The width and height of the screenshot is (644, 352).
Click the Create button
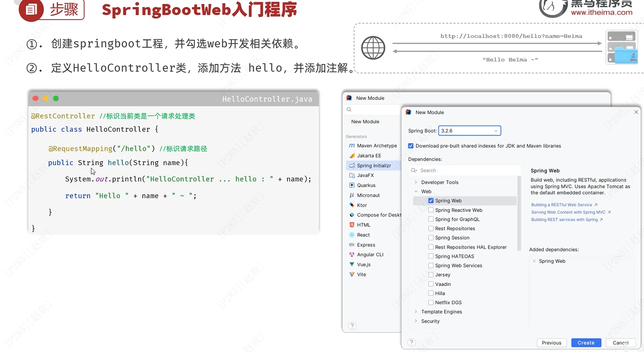(586, 343)
